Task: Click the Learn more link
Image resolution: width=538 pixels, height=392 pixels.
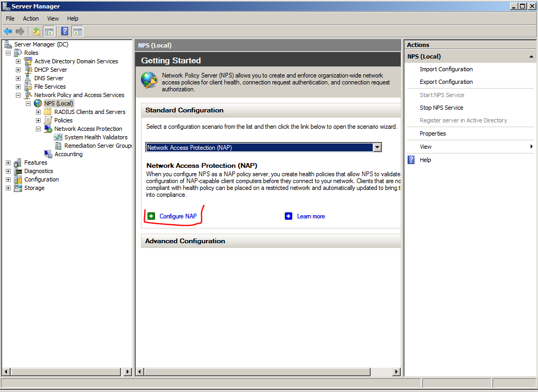Action: click(x=311, y=216)
